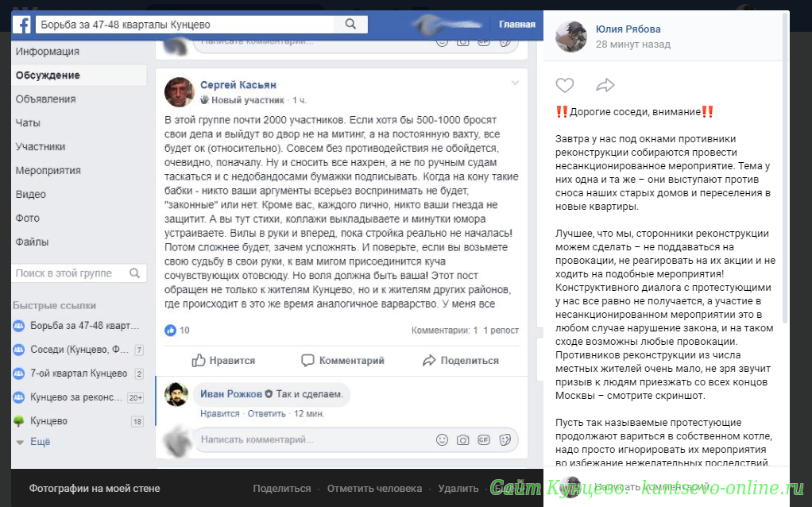Viewport: 812px width, 507px height.
Task: Like the VK post with heart icon
Action: click(x=565, y=85)
